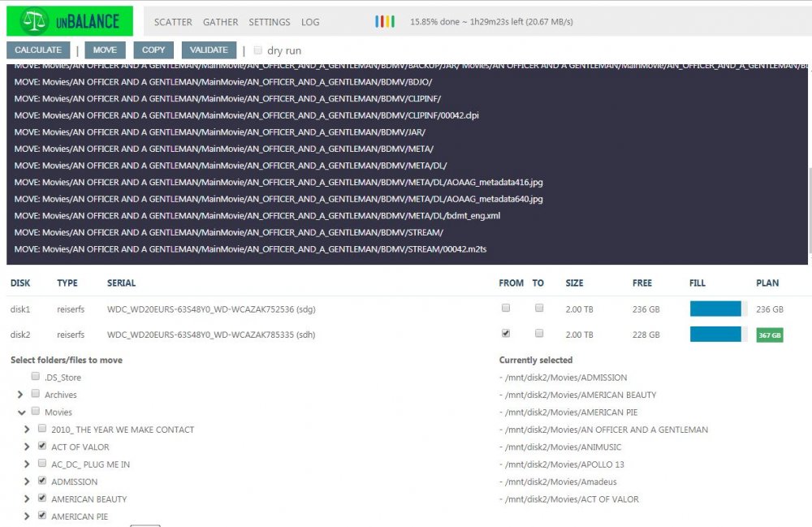812x527 pixels.
Task: Open the GATHER page
Action: click(221, 22)
